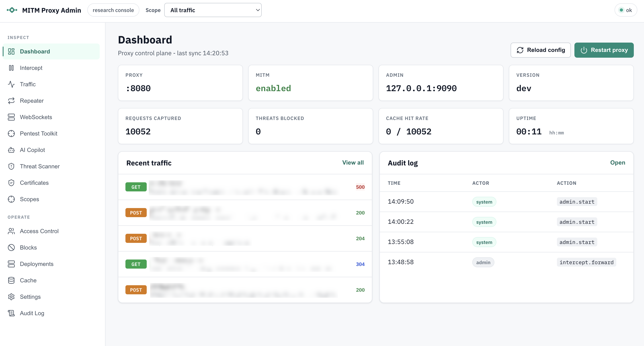Click the WebSockets server icon

point(11,117)
